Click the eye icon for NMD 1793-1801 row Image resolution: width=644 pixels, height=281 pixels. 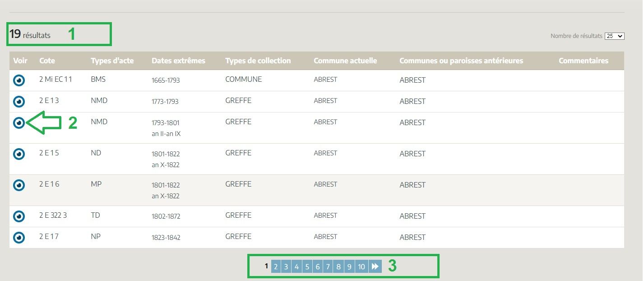[x=19, y=123]
